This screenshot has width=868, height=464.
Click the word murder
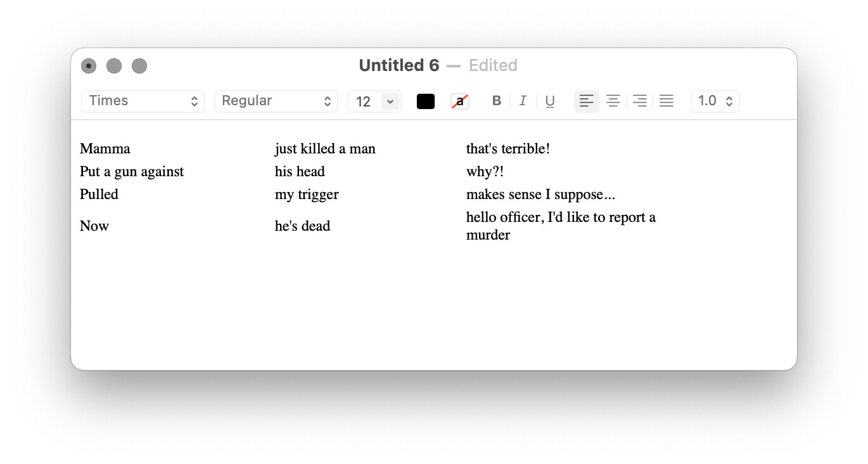coord(488,235)
